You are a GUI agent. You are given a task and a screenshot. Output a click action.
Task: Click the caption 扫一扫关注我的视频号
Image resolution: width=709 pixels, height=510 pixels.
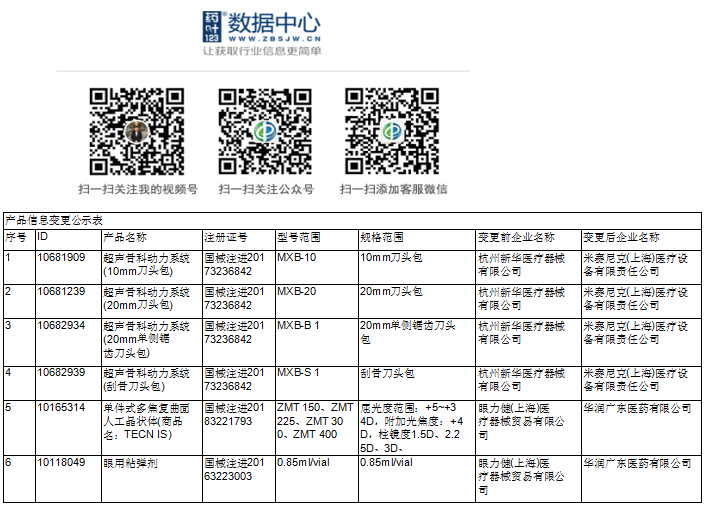138,189
